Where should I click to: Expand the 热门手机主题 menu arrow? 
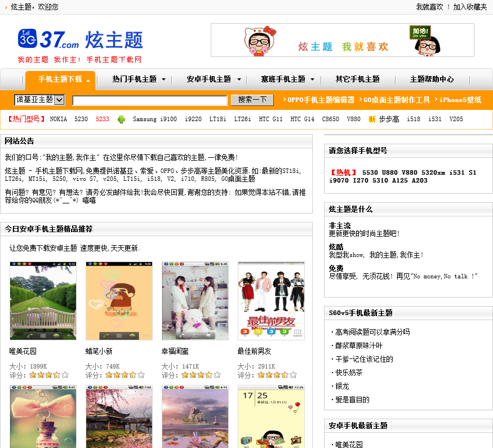coord(163,79)
